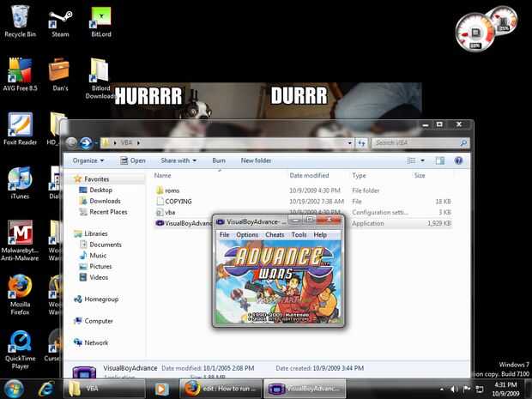This screenshot has width=532, height=399.
Task: Switch to VBA folder taskbar button
Action: [105, 389]
